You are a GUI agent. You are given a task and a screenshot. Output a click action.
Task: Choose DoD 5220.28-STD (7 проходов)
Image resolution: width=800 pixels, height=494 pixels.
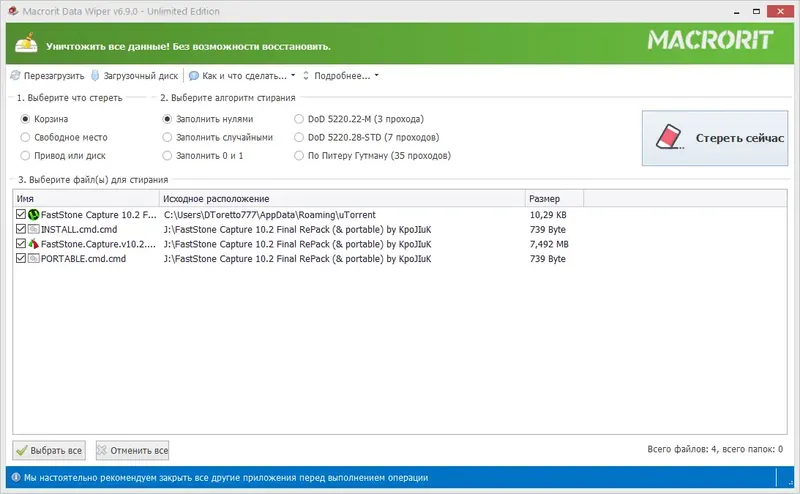[299, 137]
